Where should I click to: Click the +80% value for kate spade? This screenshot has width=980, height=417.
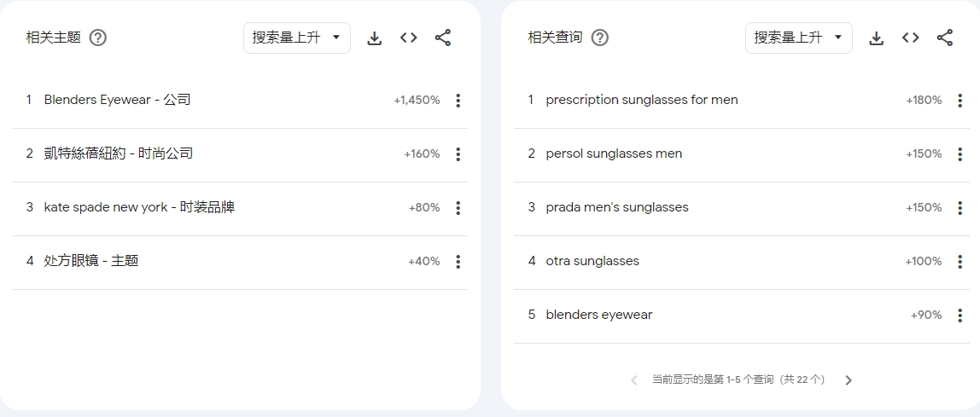coord(424,208)
